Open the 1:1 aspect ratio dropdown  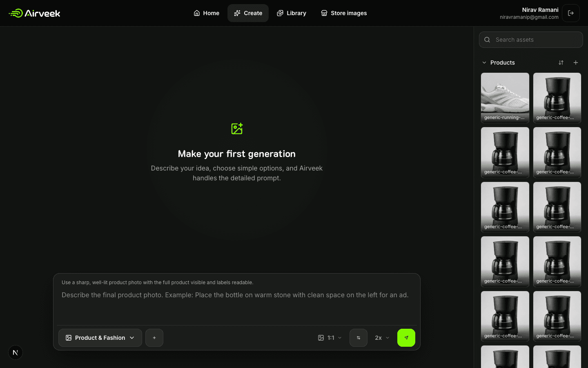coord(330,338)
